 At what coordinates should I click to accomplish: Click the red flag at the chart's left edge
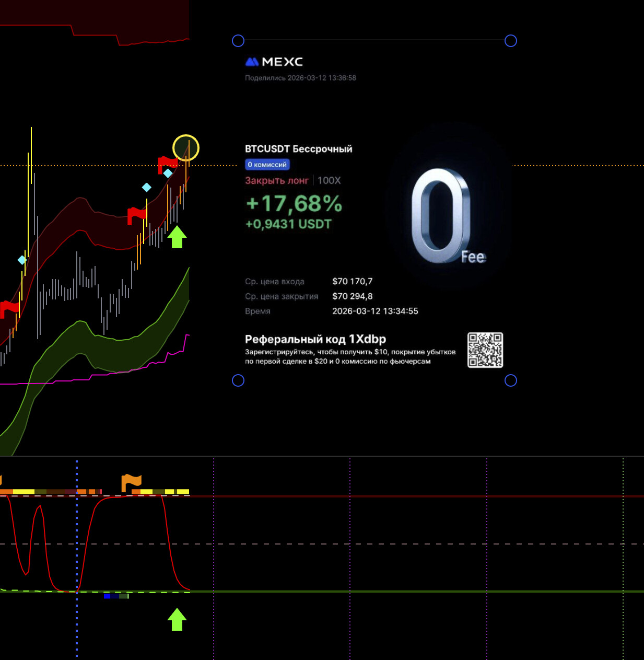click(8, 308)
